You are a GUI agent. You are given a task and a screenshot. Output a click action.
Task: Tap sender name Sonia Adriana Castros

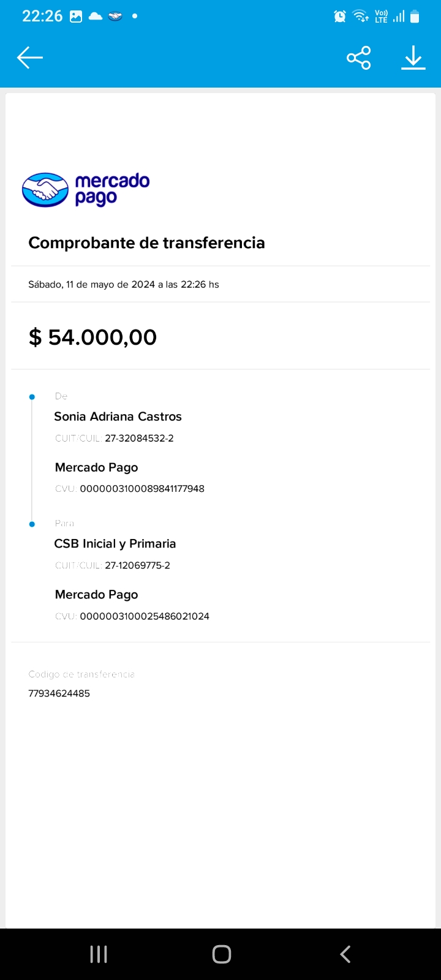(118, 417)
